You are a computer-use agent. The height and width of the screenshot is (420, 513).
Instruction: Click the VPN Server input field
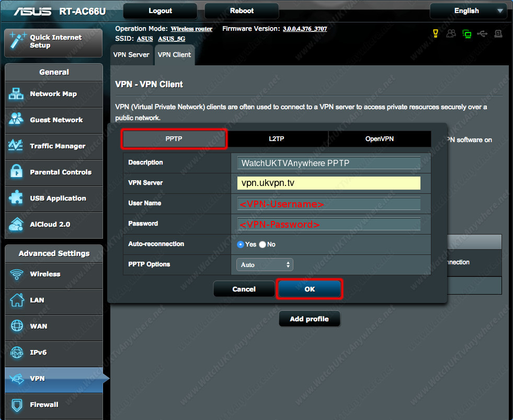(329, 183)
